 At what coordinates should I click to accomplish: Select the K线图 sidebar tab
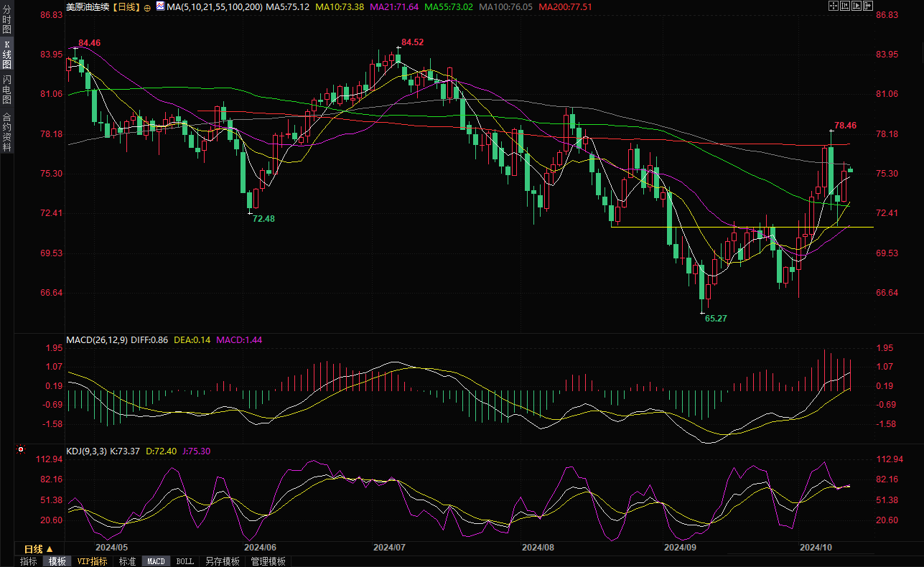pyautogui.click(x=6, y=54)
